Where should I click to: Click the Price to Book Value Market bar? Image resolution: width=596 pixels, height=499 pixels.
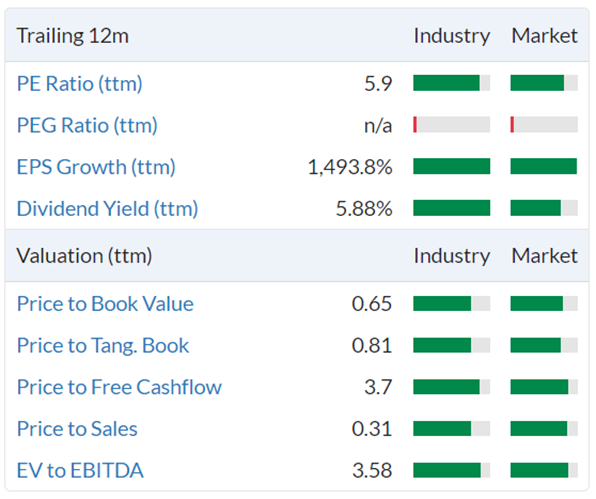click(x=544, y=304)
